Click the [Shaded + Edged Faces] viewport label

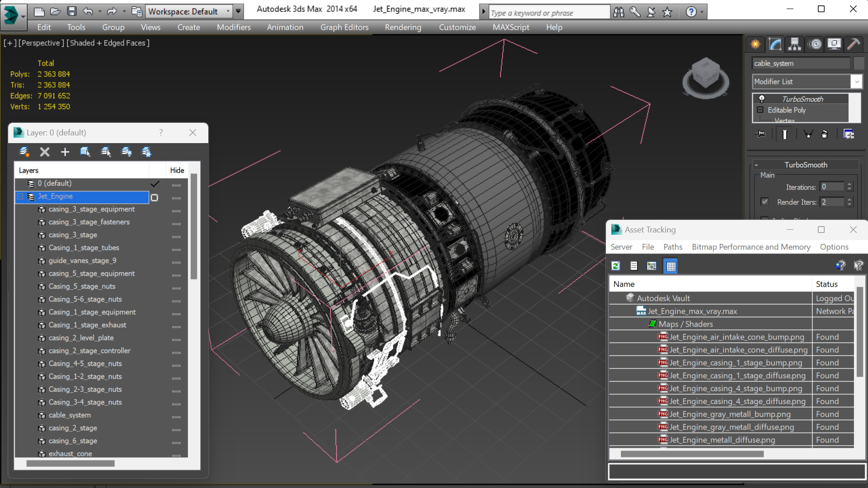click(x=108, y=43)
